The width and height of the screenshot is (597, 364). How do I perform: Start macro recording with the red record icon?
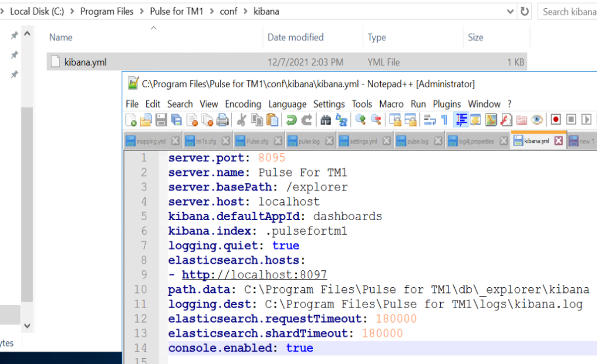point(556,120)
